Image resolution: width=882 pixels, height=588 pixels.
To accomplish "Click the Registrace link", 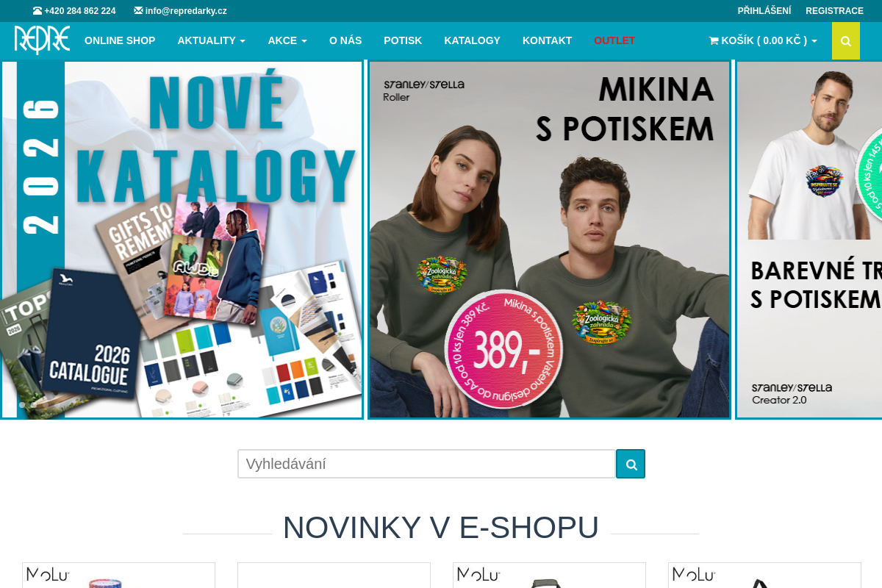I will coord(834,11).
